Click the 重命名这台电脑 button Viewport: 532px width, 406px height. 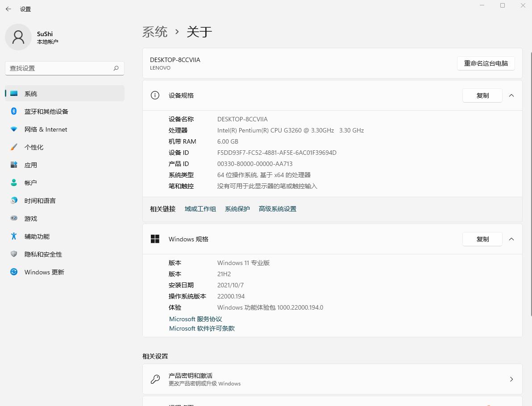(486, 63)
